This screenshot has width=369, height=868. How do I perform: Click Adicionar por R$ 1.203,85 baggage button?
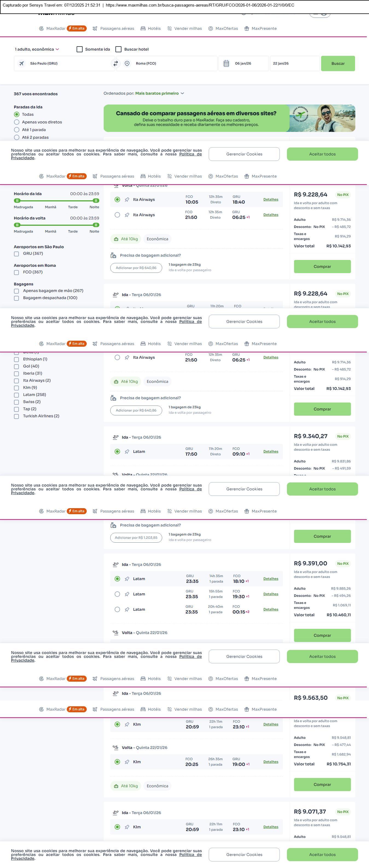(x=136, y=537)
